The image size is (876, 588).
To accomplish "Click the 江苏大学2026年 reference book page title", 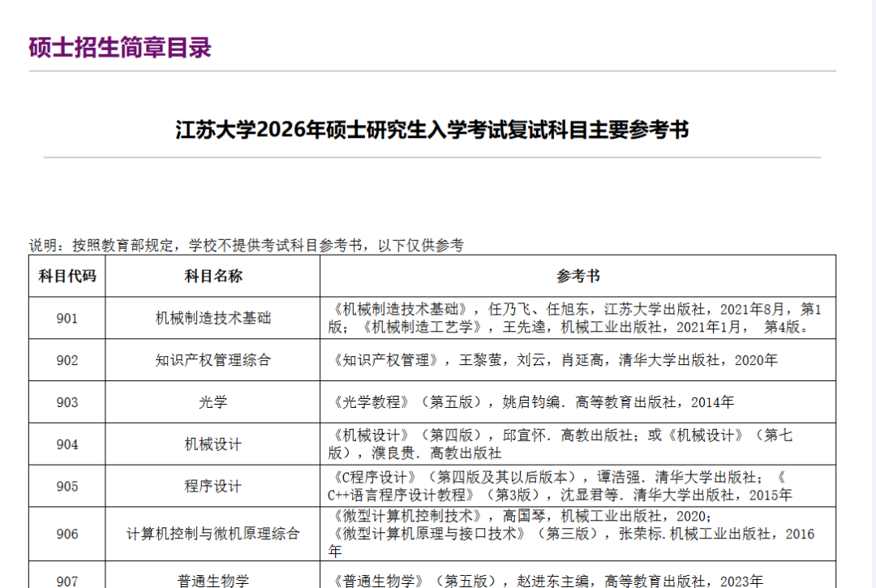I will pyautogui.click(x=432, y=130).
